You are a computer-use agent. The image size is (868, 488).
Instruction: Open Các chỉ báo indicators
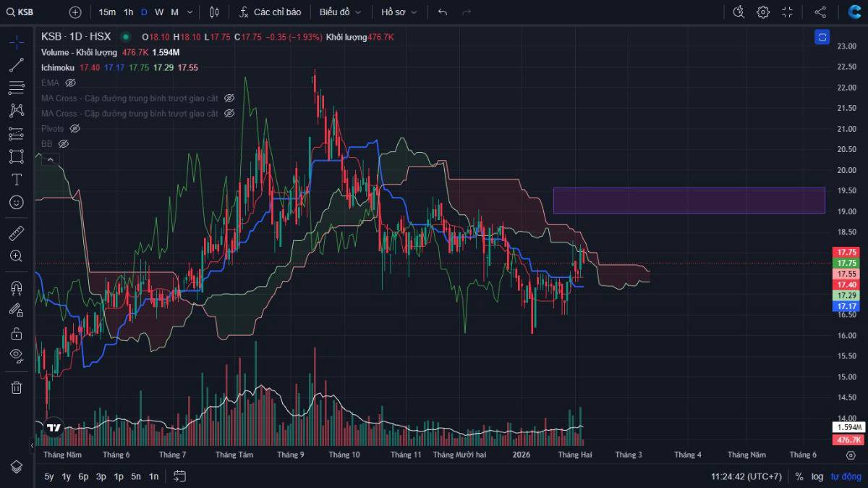[x=270, y=12]
